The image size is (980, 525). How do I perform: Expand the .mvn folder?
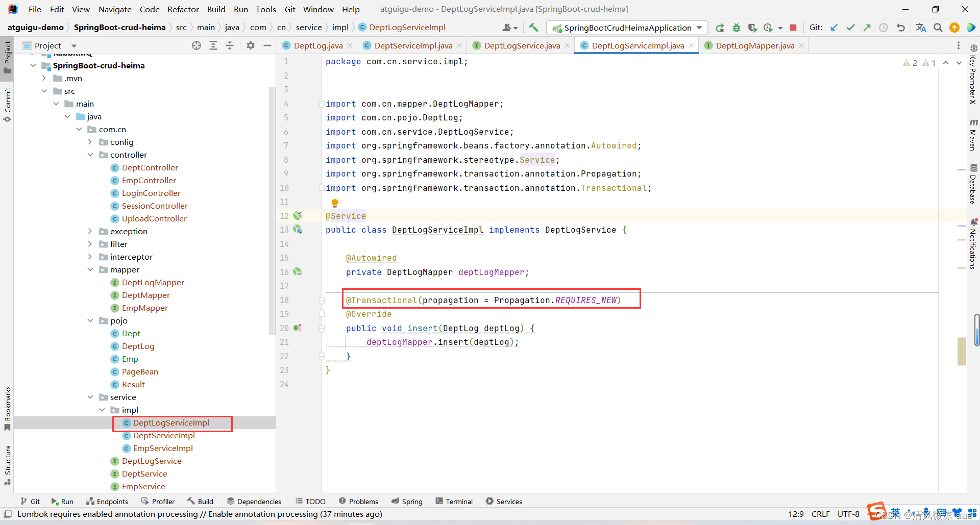point(44,78)
